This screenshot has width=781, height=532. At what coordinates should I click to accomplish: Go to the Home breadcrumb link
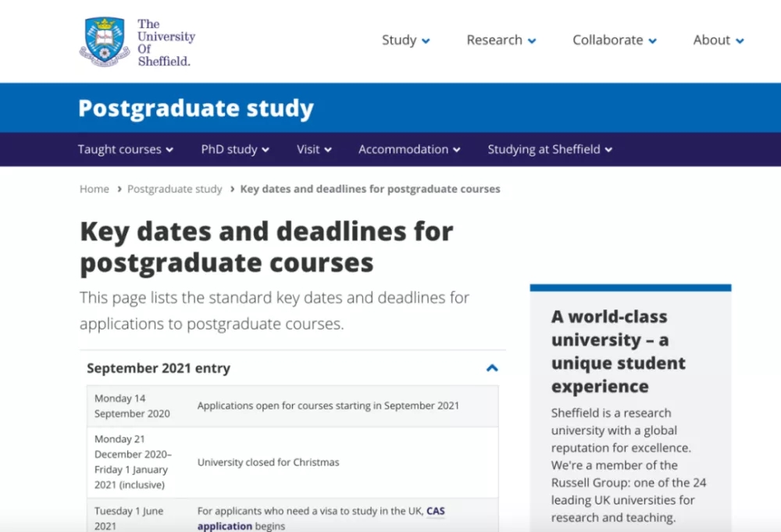95,189
